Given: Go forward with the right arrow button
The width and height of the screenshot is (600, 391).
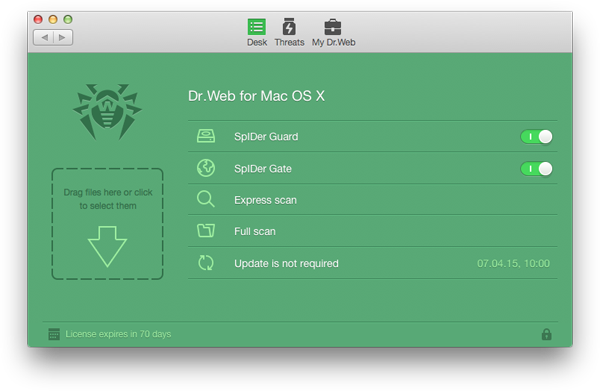Looking at the screenshot, I should coord(63,37).
